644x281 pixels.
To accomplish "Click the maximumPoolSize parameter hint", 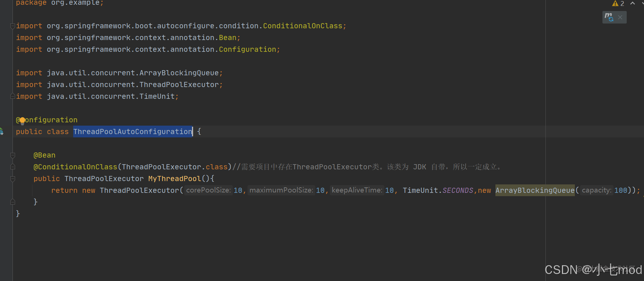I will (x=281, y=190).
